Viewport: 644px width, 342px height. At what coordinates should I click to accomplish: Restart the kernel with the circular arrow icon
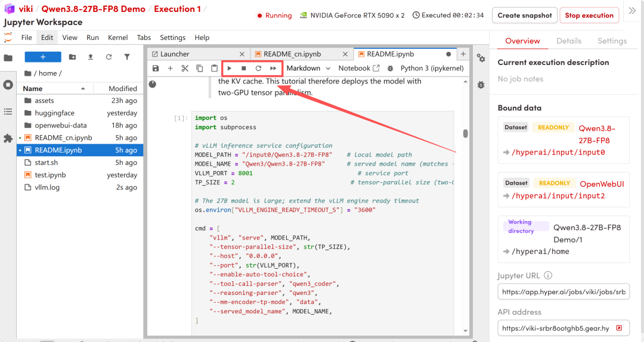(258, 68)
